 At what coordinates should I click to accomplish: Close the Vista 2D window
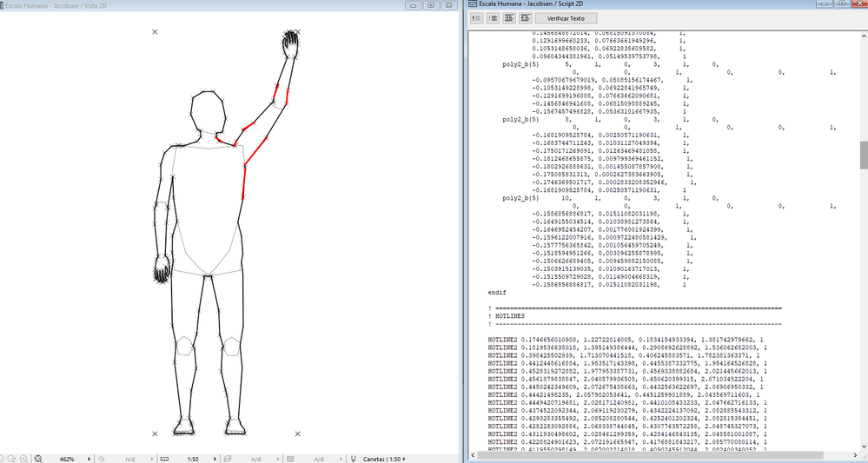pyautogui.click(x=447, y=5)
